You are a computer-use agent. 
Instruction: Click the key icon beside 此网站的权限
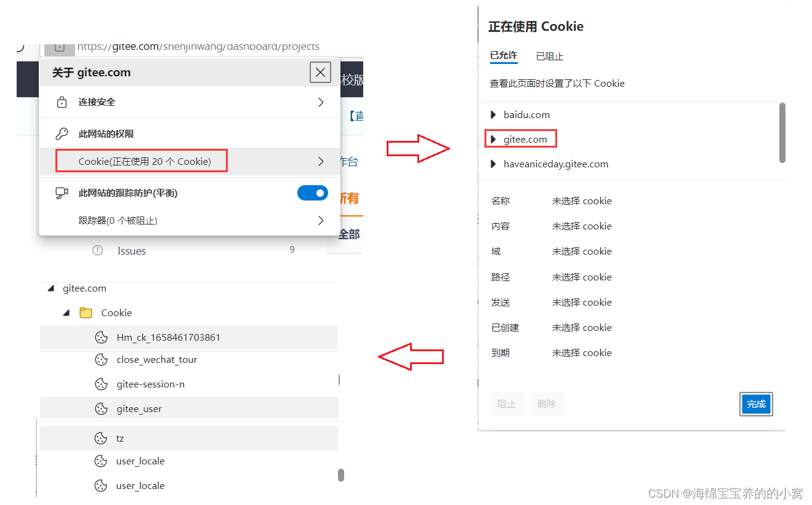(62, 134)
